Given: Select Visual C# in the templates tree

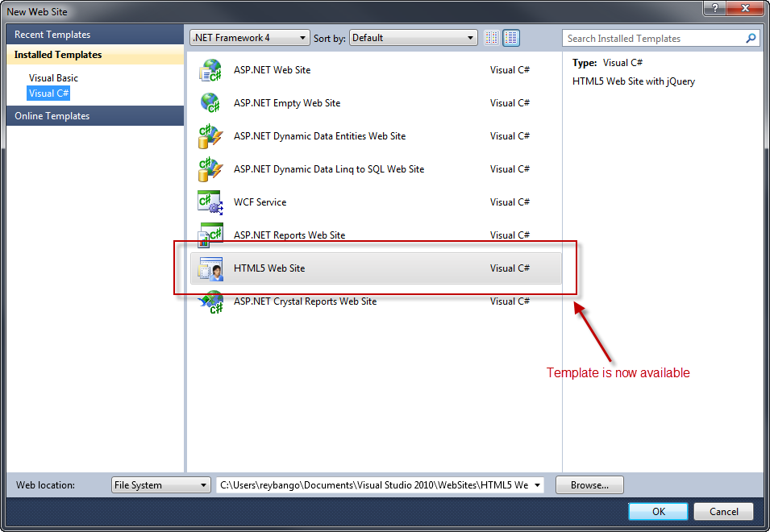Looking at the screenshot, I should (x=48, y=94).
